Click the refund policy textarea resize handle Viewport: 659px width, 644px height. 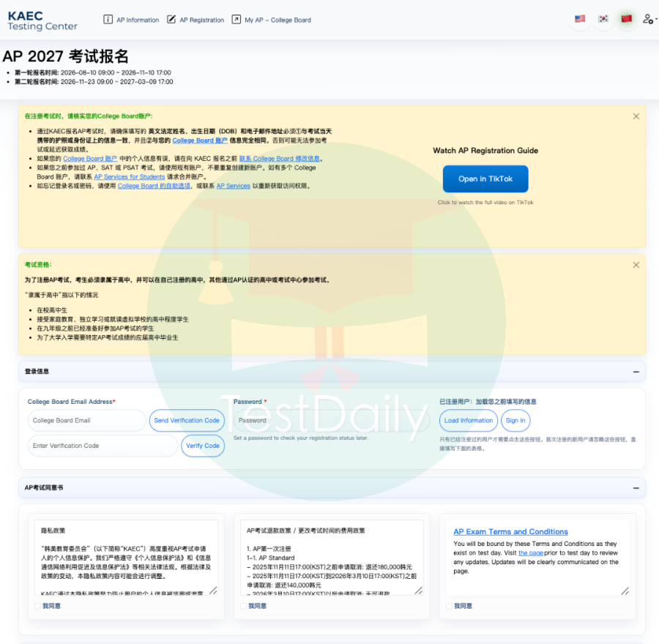tap(419, 591)
